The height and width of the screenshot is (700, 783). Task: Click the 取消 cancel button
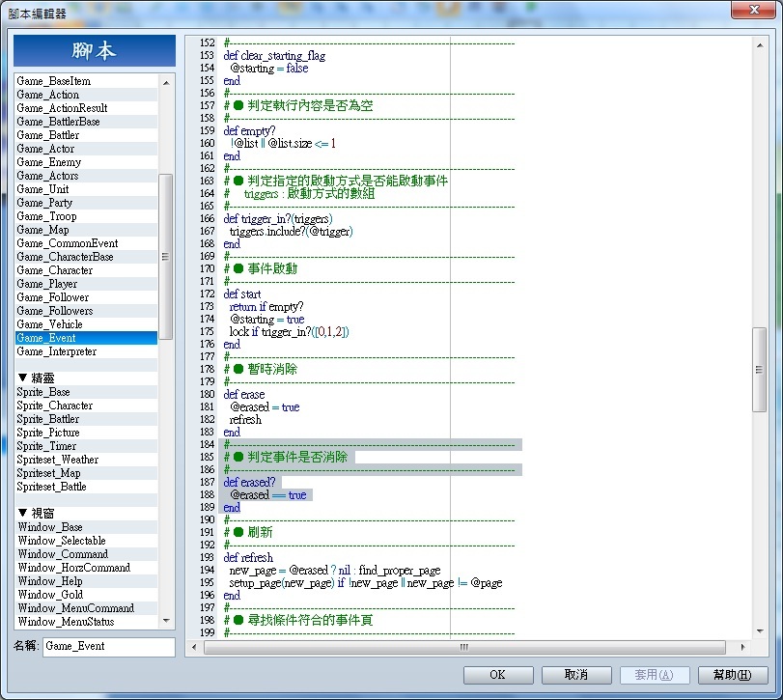point(576,675)
